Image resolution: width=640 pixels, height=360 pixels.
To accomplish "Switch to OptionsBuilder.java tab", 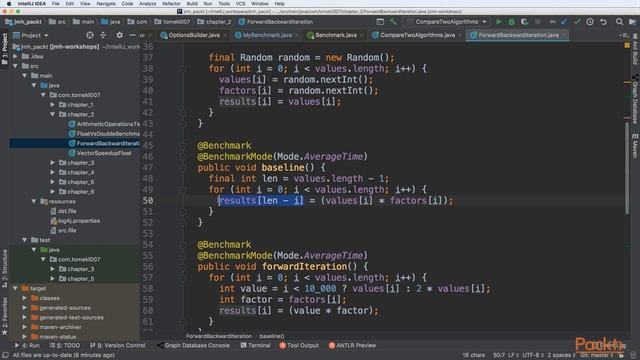I will click(193, 35).
